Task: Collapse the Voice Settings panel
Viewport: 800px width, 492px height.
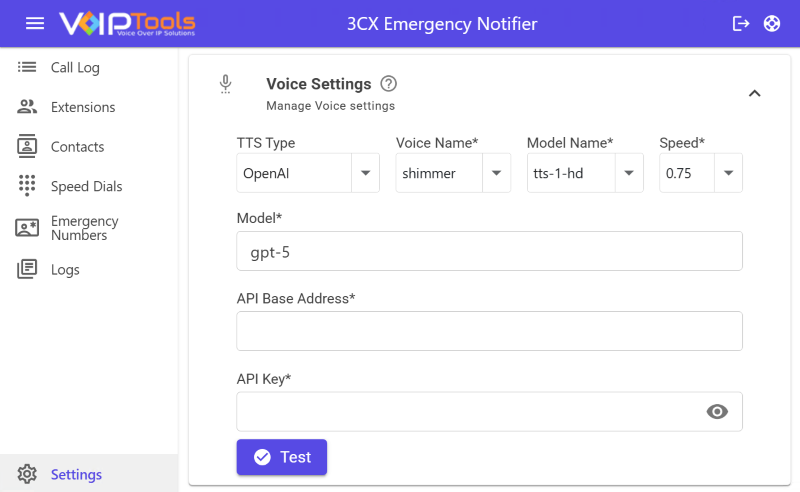Action: click(x=755, y=93)
